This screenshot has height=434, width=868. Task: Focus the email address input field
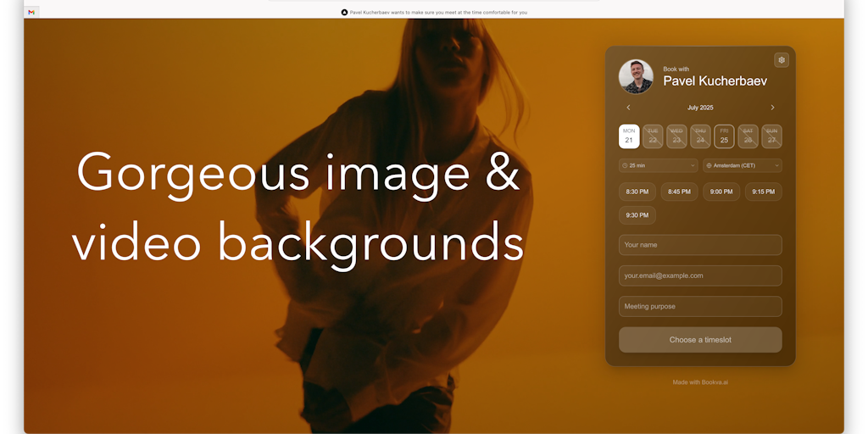point(700,275)
